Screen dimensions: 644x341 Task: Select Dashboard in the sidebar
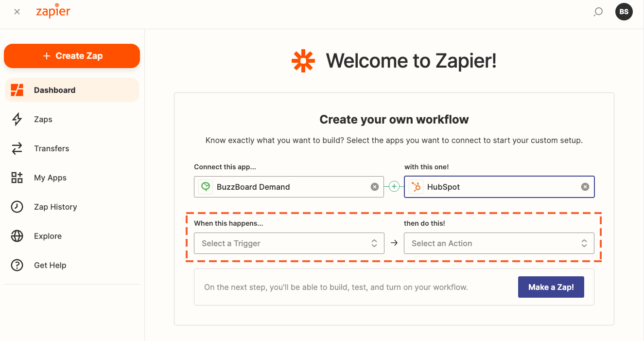click(x=72, y=90)
